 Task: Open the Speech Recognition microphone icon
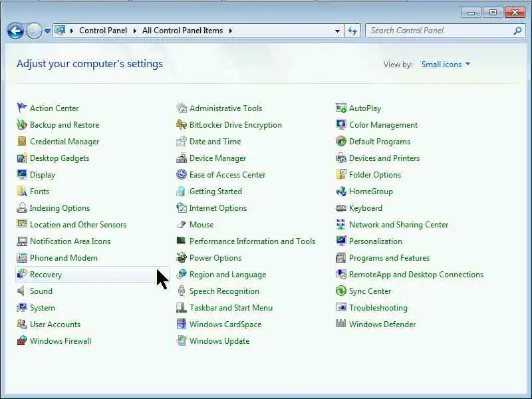(182, 291)
